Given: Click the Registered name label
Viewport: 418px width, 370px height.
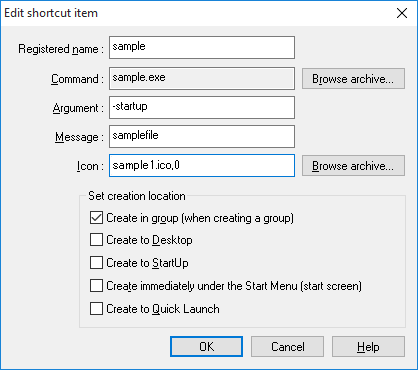Looking at the screenshot, I should coord(61,49).
